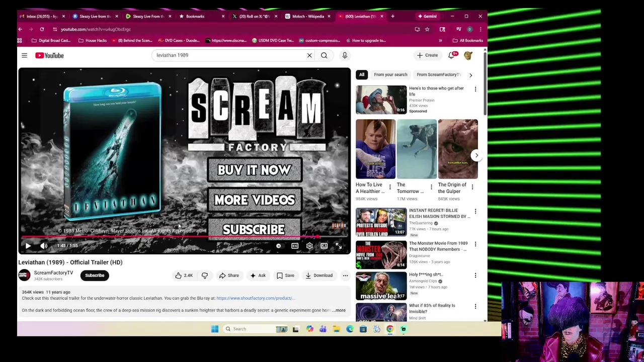Open House Hacks bookmark folder
Screen dimensions: 644x362
[x=92, y=40]
